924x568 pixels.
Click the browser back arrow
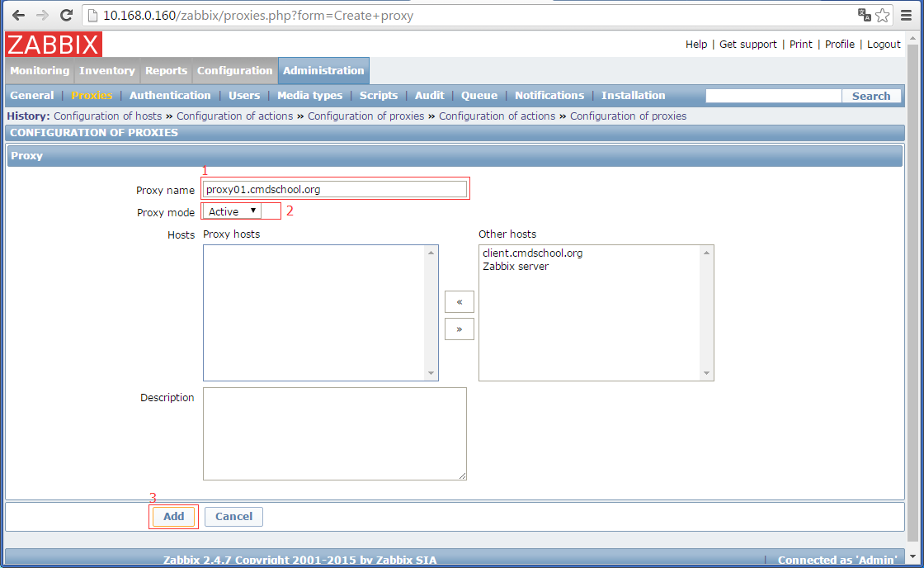(x=18, y=16)
